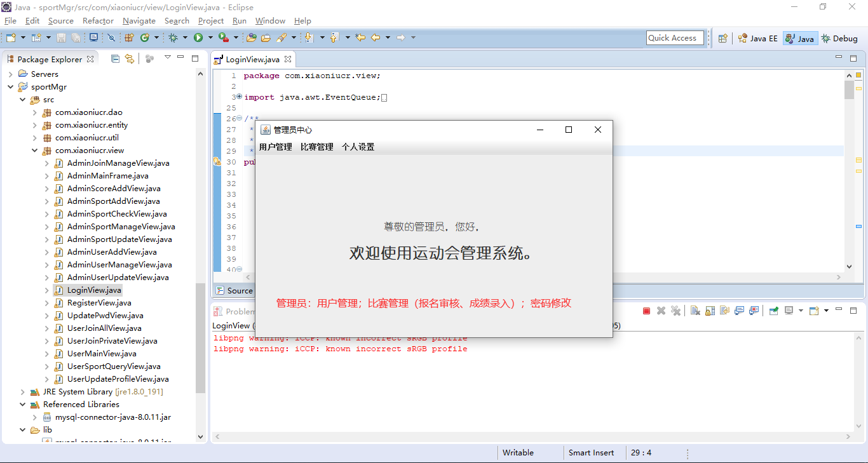Open 个人设置 menu in 管理员中心 window
This screenshot has height=463, width=868.
358,147
